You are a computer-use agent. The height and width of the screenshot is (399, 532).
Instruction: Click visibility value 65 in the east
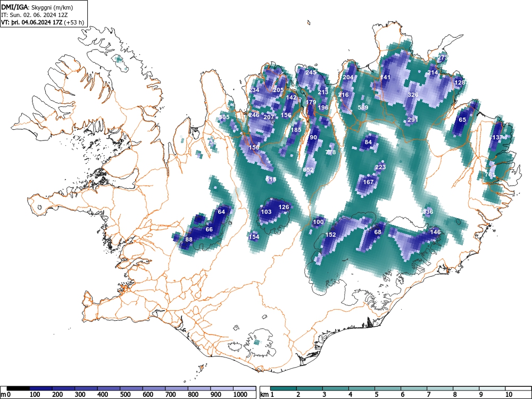point(462,120)
